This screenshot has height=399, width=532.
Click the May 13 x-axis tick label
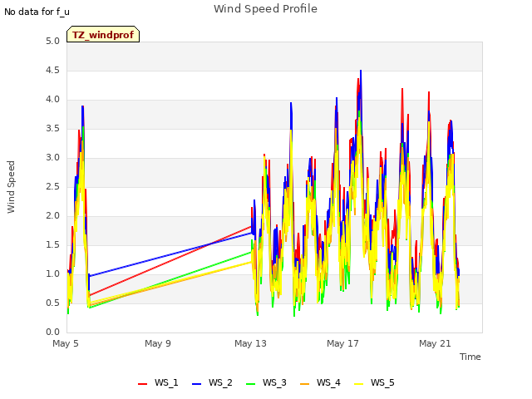250,343
